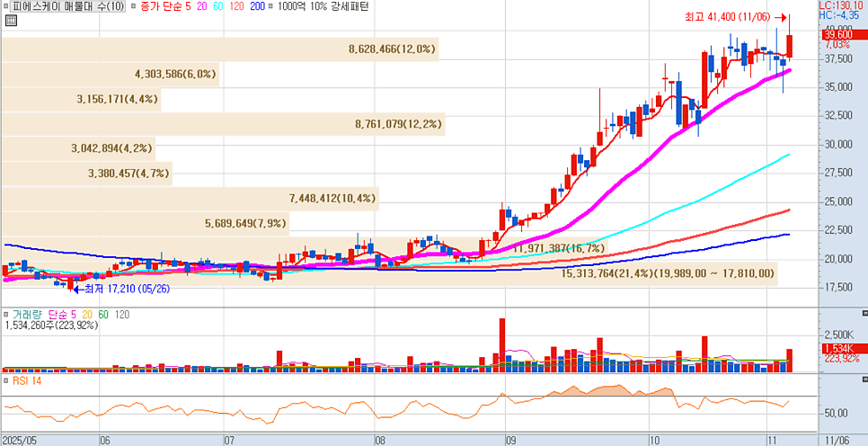Screen dimensions: 868x446
Task: Open the 1000억 10% 강세패턴 indicator label
Action: coord(323,6)
